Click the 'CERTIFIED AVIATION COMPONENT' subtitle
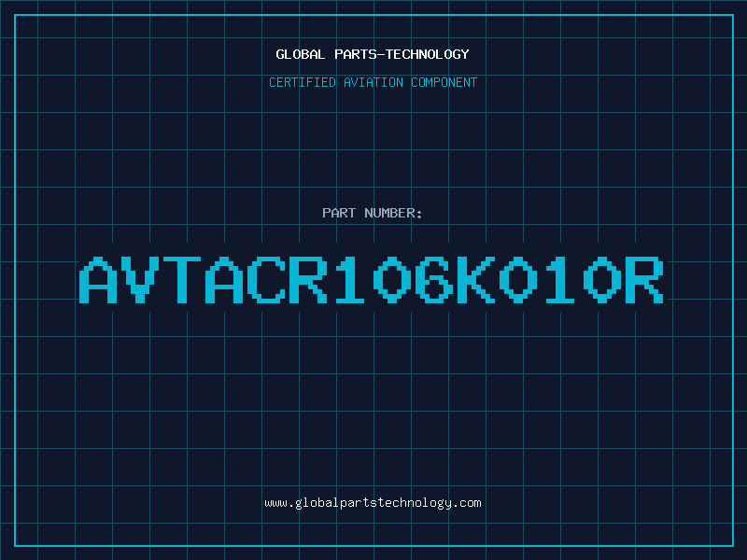Screen dimensions: 747x560 pyautogui.click(x=373, y=82)
